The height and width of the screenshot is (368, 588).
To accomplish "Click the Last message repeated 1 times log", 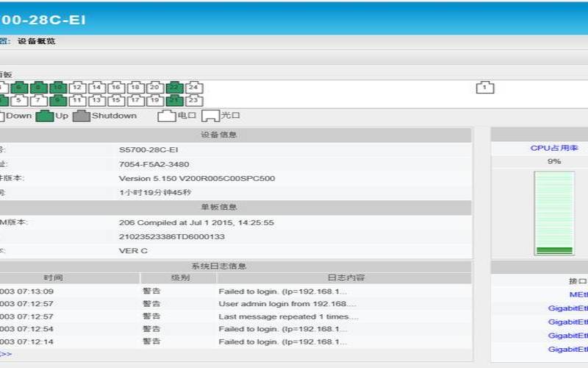I will [288, 316].
